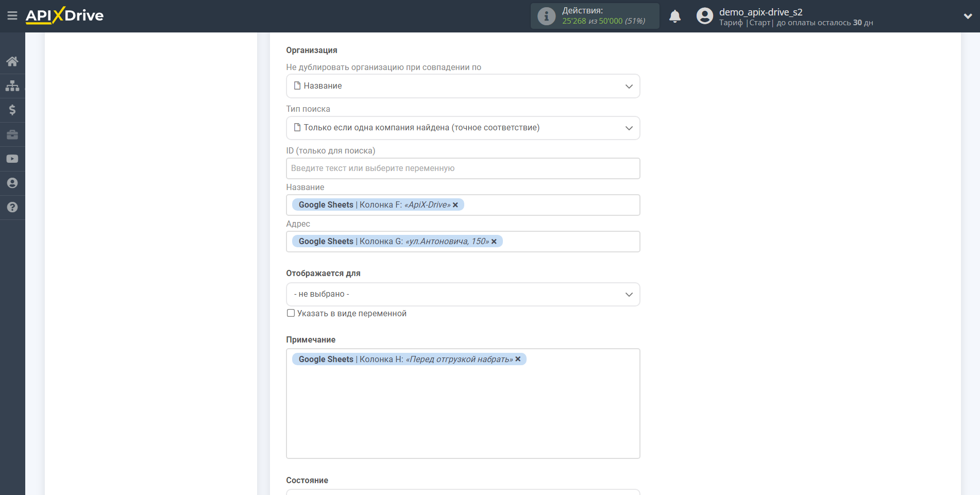980x495 pixels.
Task: Remove the Колонка H note tag
Action: point(518,359)
